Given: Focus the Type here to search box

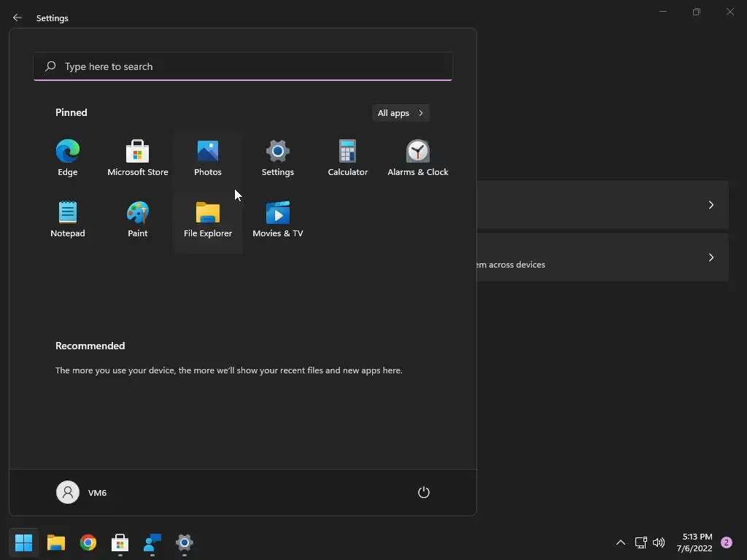Looking at the screenshot, I should 243,66.
